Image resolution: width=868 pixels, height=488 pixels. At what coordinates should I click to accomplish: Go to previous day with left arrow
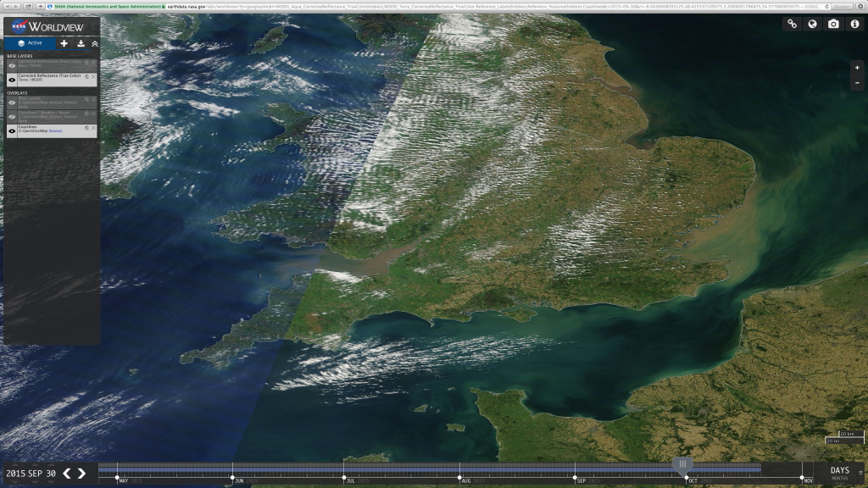click(x=67, y=473)
